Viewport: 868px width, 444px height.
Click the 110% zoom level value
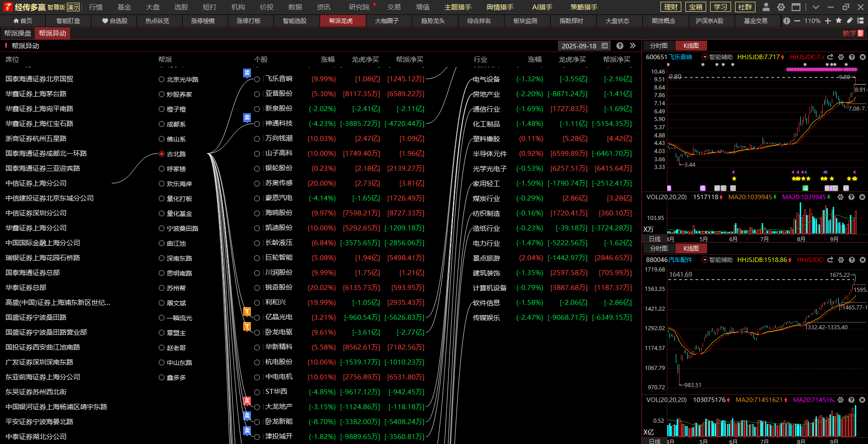click(812, 21)
